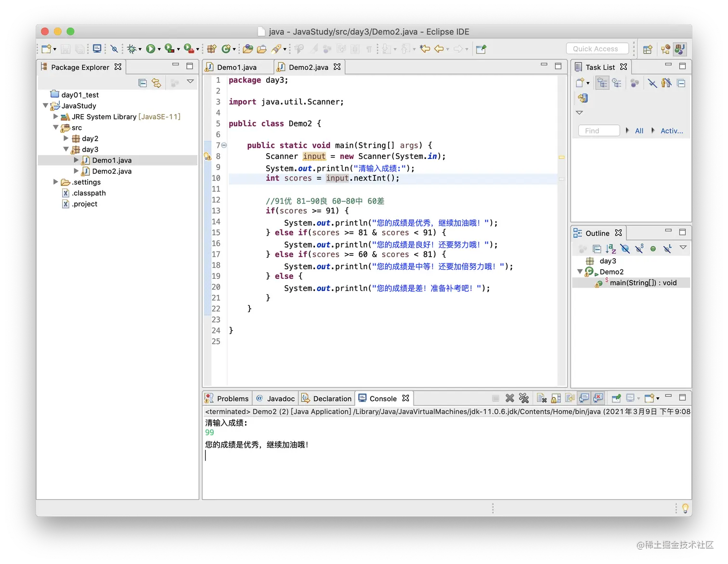Image resolution: width=728 pixels, height=564 pixels.
Task: Toggle Hide Fields in Outline toolbar
Action: click(625, 249)
